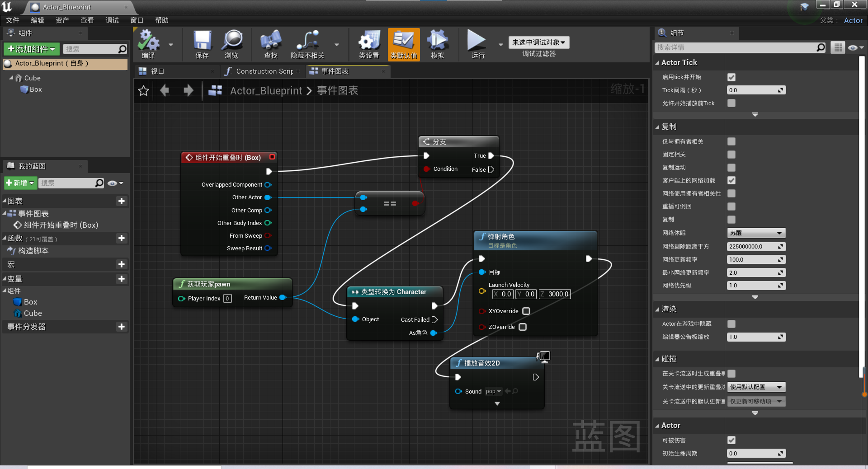The height and width of the screenshot is (469, 868).
Task: Click the 查找 (Find) toolbar icon
Action: click(271, 44)
